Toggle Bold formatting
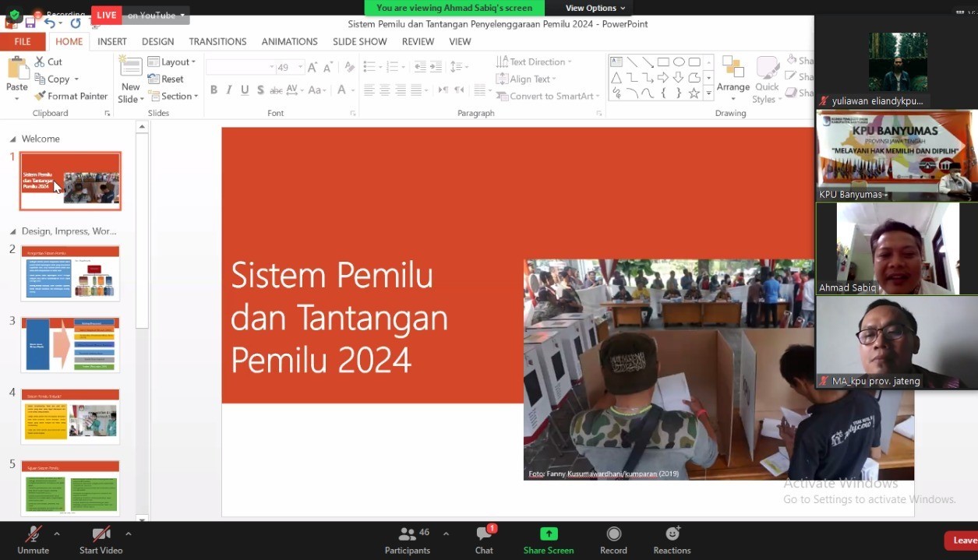The image size is (978, 560). 214,90
